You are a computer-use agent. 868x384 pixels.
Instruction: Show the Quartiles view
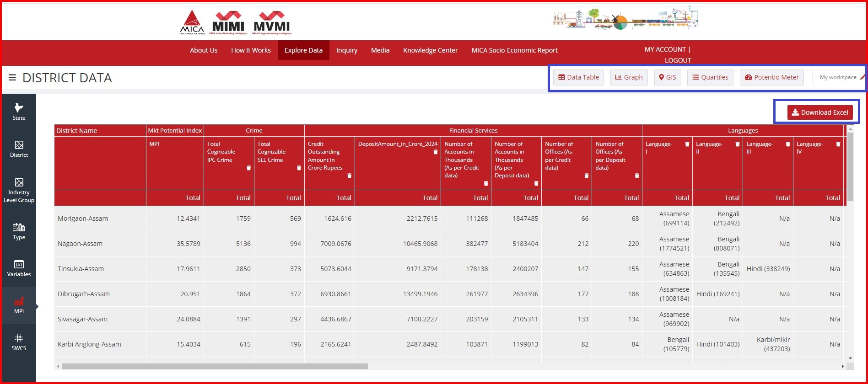[x=710, y=77]
